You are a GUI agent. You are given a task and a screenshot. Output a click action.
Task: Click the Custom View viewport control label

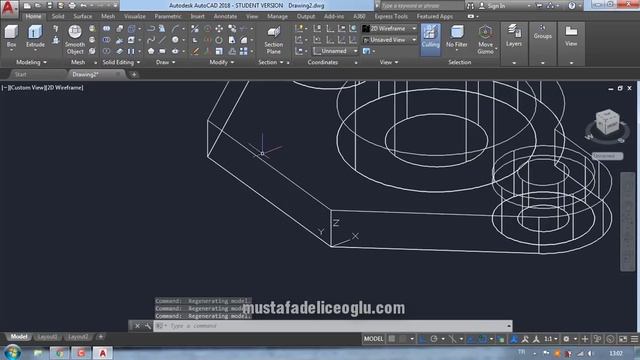pyautogui.click(x=28, y=88)
